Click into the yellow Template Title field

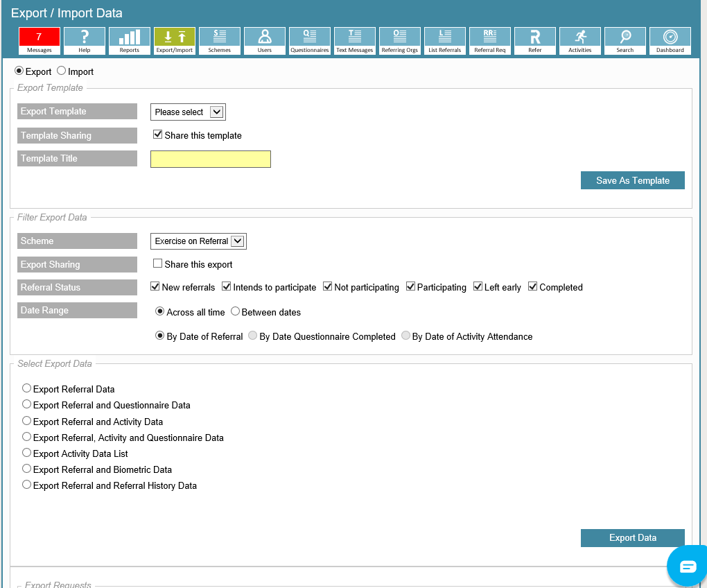pos(211,159)
